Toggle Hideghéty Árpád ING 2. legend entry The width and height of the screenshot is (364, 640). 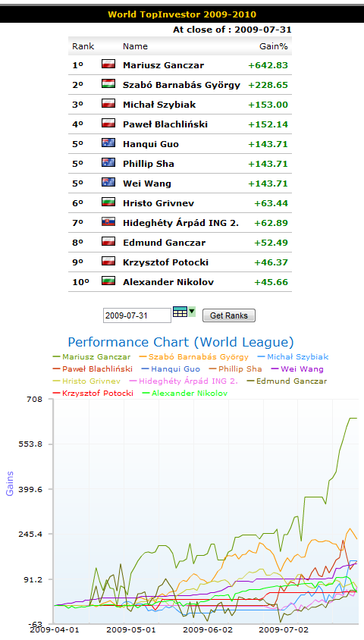[x=184, y=381]
